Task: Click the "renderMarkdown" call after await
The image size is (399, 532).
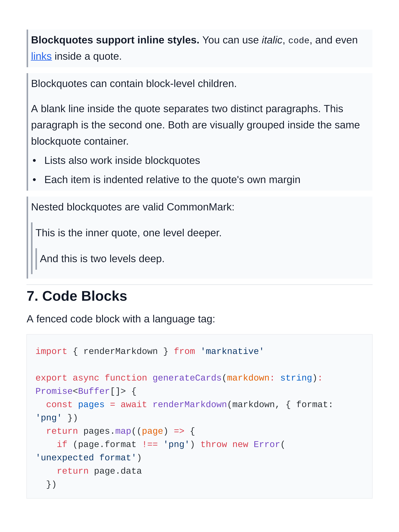Action: click(190, 405)
